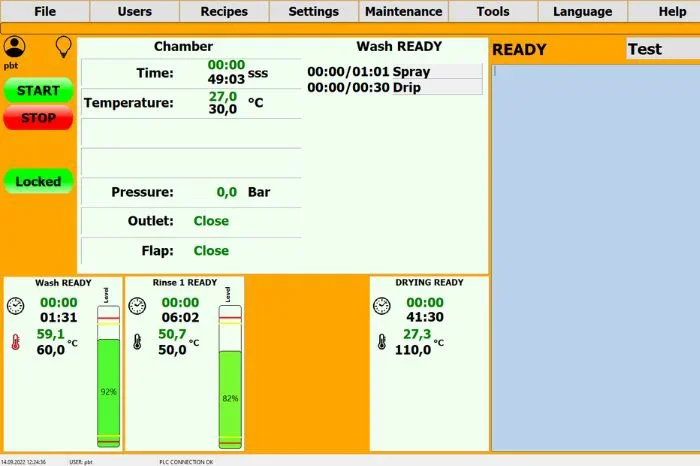Open the Settings menu
The height and width of the screenshot is (466, 700).
(x=314, y=11)
